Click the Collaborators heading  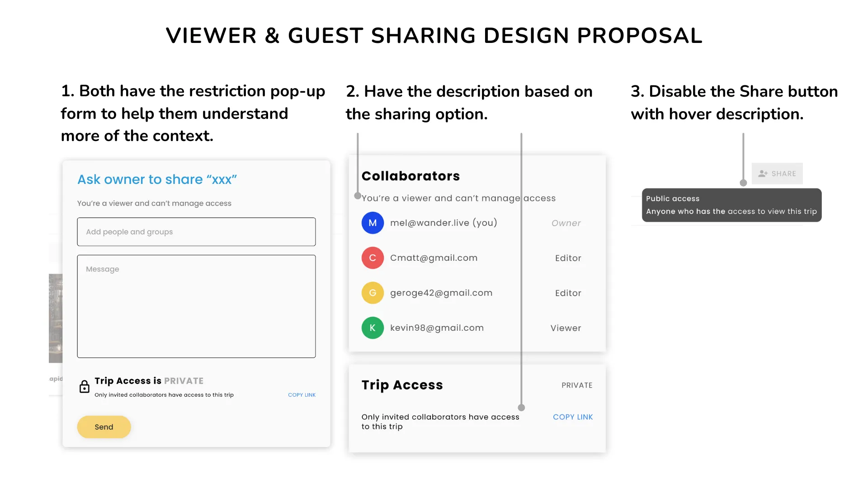(410, 176)
